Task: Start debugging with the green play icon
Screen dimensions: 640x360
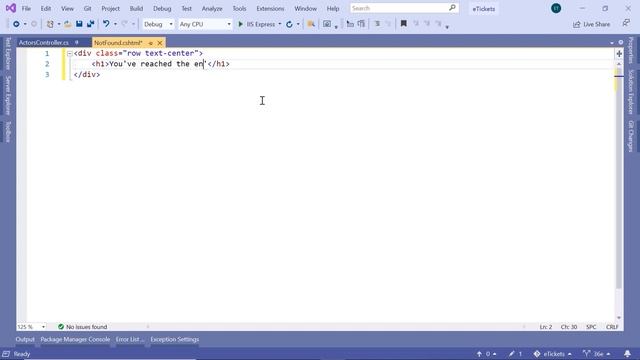Action: click(x=240, y=24)
